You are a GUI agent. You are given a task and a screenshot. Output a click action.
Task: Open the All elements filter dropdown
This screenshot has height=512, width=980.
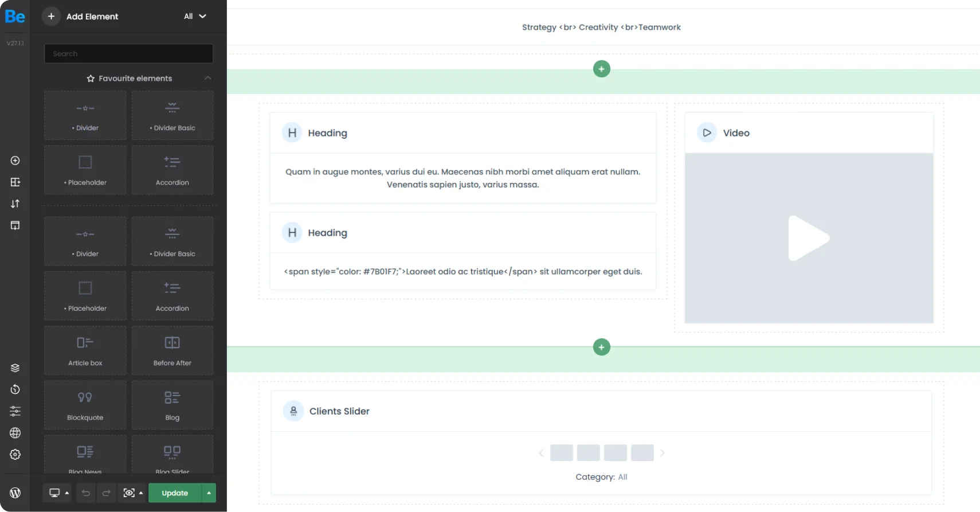coord(195,17)
